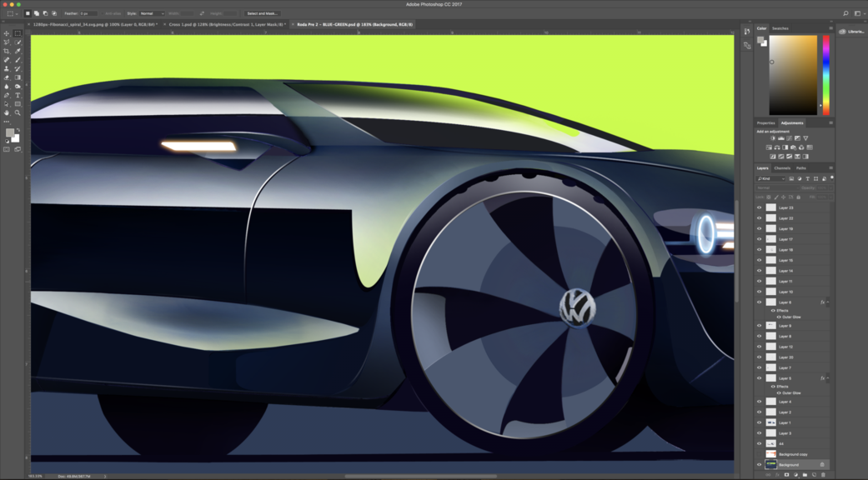Click the Vibrance adjustment icon
868x480 pixels.
click(805, 138)
